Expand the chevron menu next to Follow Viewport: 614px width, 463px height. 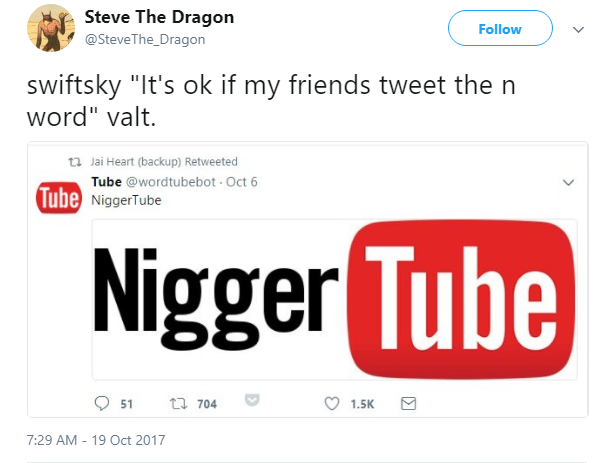pos(578,29)
